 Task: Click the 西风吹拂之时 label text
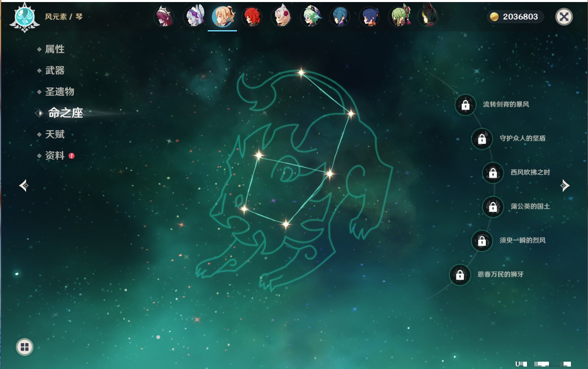(x=531, y=172)
